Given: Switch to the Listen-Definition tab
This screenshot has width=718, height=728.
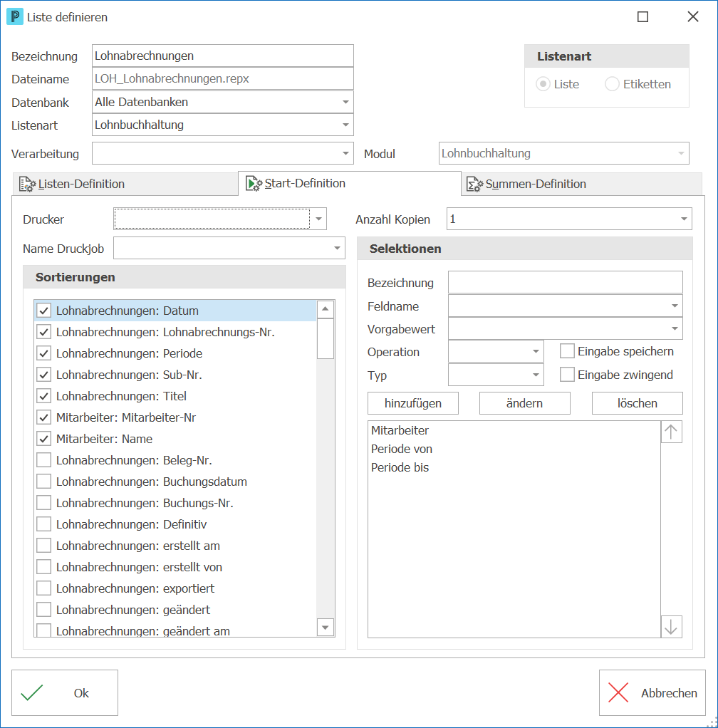Looking at the screenshot, I should point(125,184).
